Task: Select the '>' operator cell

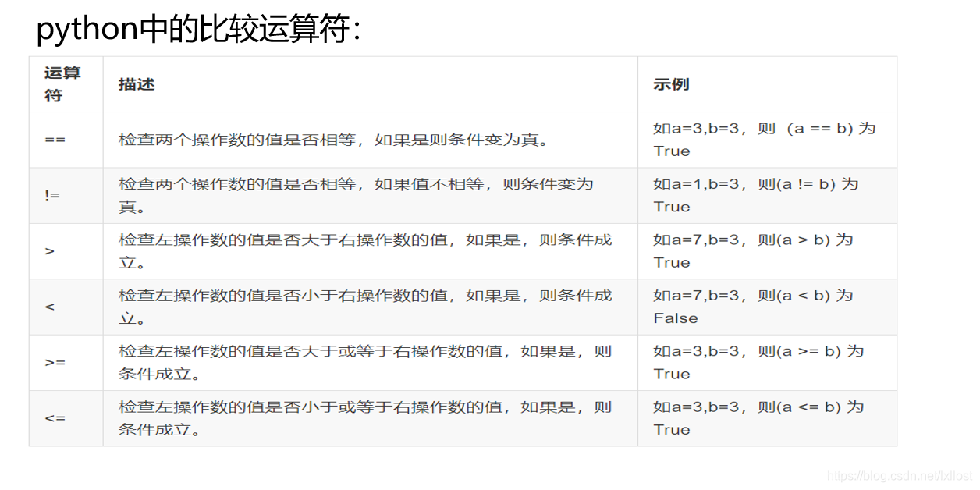Action: [66, 251]
